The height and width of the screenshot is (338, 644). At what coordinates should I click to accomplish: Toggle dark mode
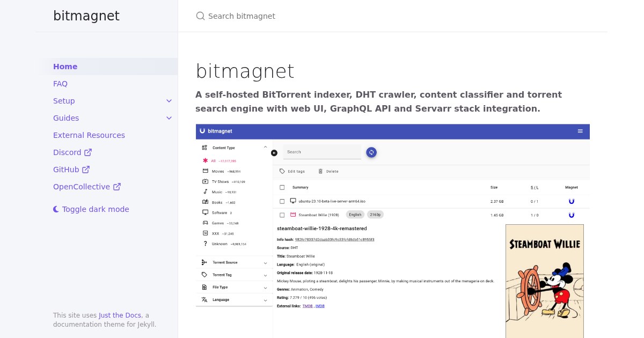tap(91, 209)
